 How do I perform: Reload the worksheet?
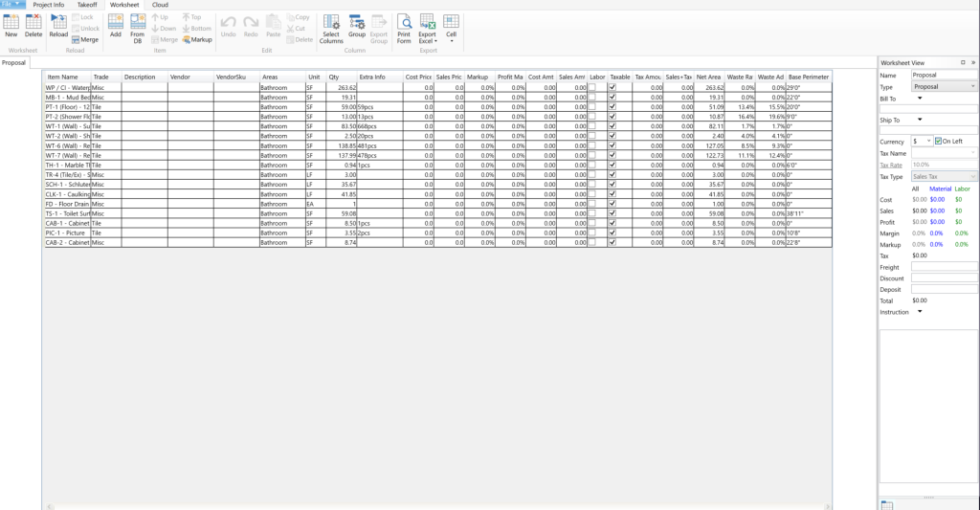(x=58, y=25)
